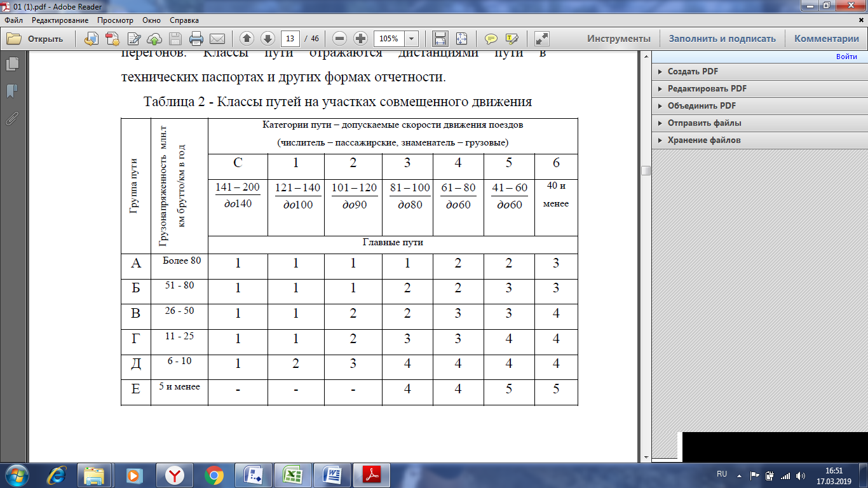Open the Справка menu
This screenshot has width=868, height=488.
tap(184, 20)
